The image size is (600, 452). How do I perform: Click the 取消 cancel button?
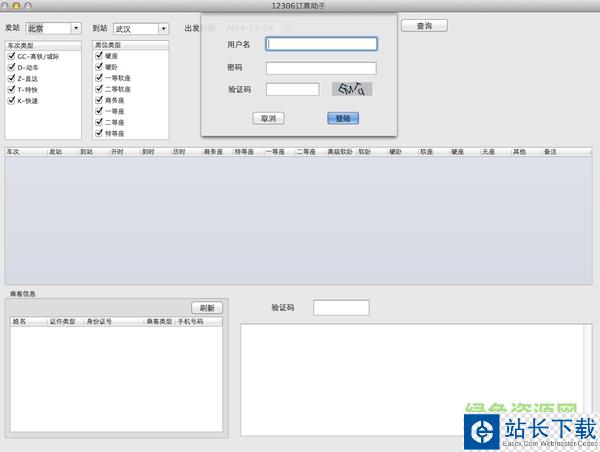point(268,118)
